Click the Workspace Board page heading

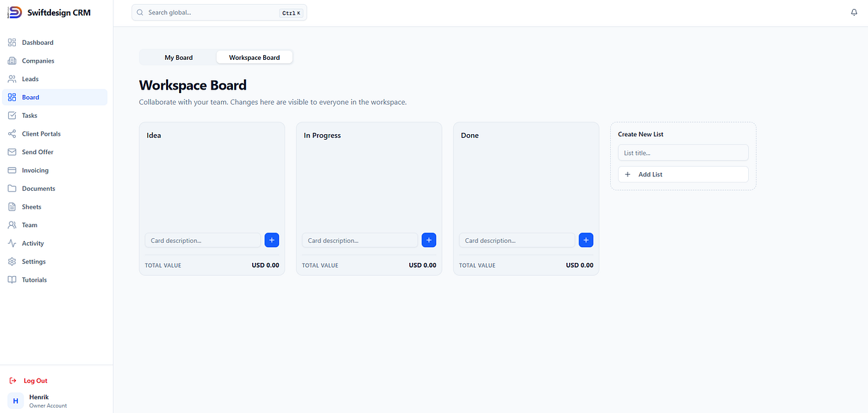pyautogui.click(x=193, y=85)
